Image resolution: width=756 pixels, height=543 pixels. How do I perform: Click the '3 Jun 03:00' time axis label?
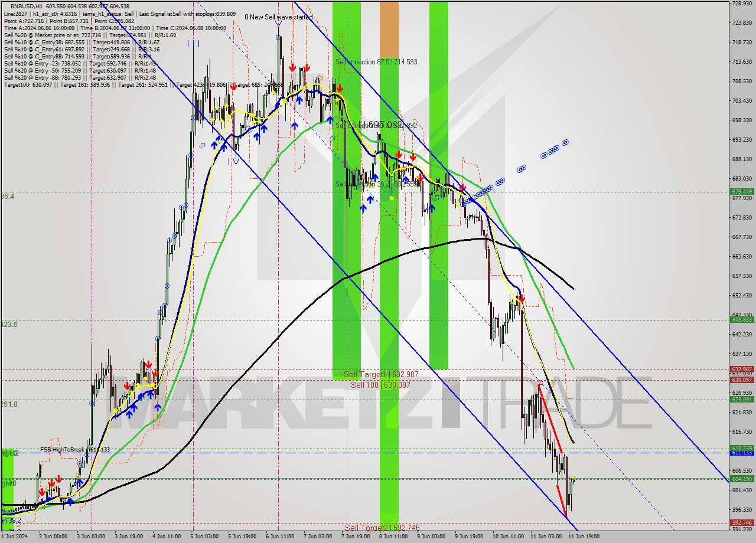tap(92, 537)
